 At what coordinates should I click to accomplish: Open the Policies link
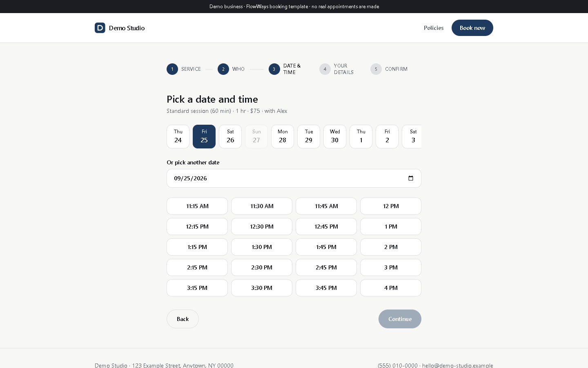click(434, 28)
